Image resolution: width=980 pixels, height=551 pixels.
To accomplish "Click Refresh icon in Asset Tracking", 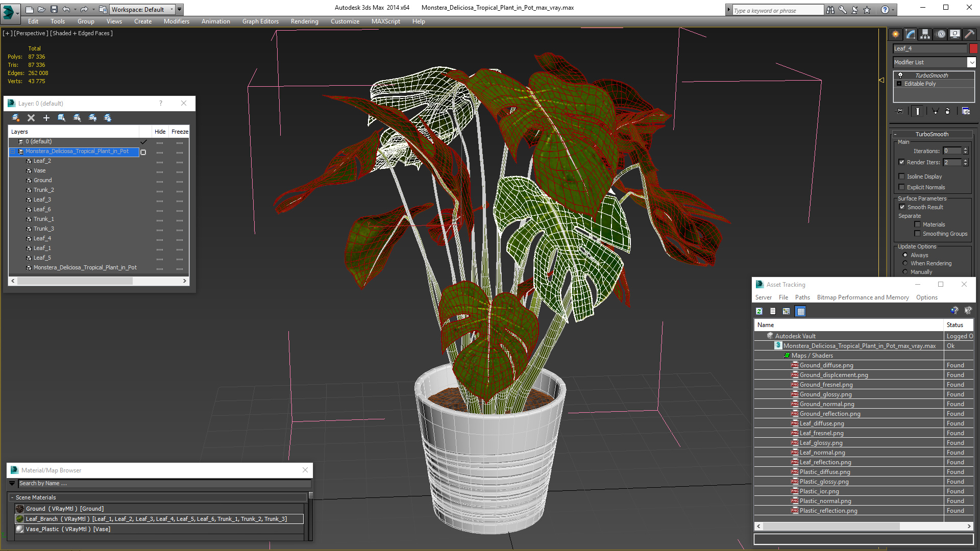I will coord(759,311).
